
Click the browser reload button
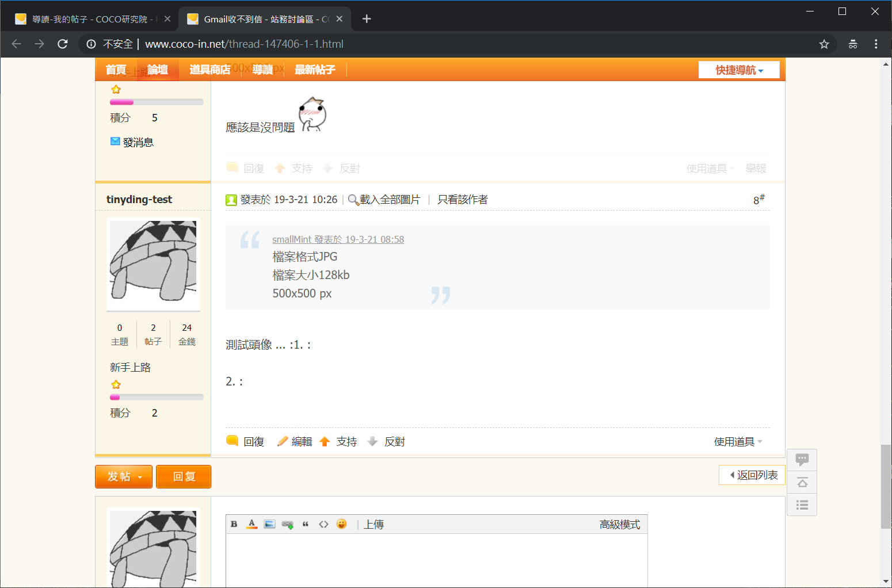[x=63, y=44]
